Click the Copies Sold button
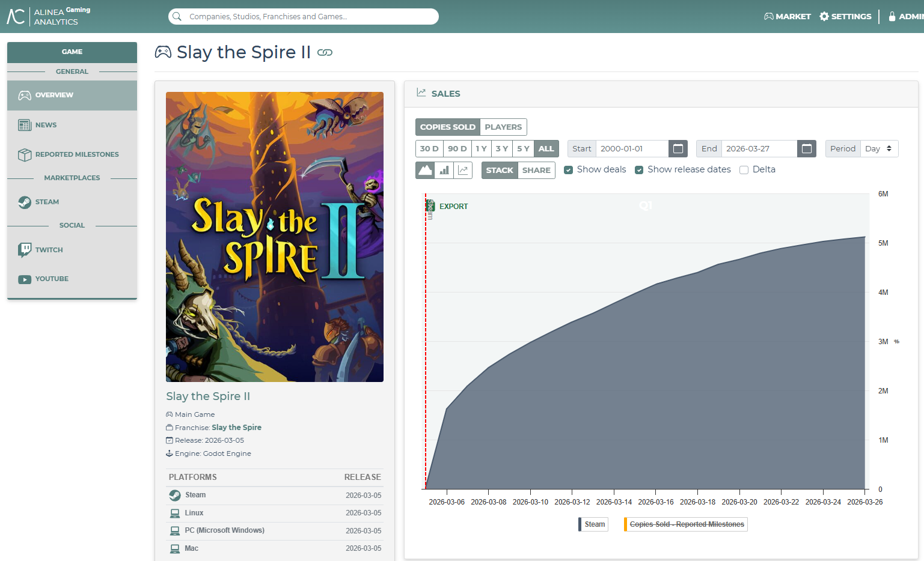The image size is (924, 561). point(448,127)
